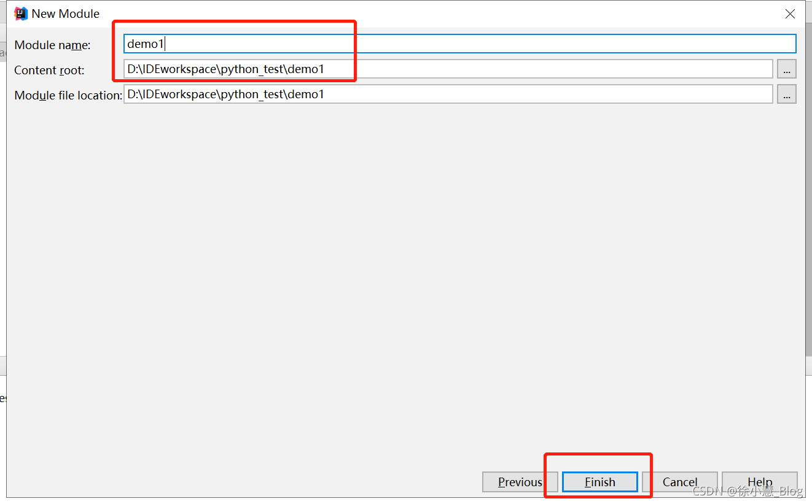Click the Module name input field

(x=460, y=44)
